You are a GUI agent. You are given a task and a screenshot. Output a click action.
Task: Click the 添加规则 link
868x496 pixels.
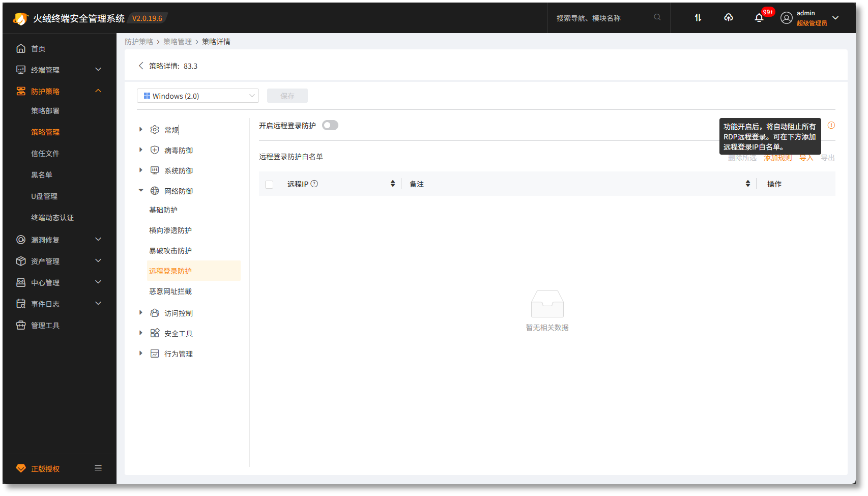coord(777,158)
